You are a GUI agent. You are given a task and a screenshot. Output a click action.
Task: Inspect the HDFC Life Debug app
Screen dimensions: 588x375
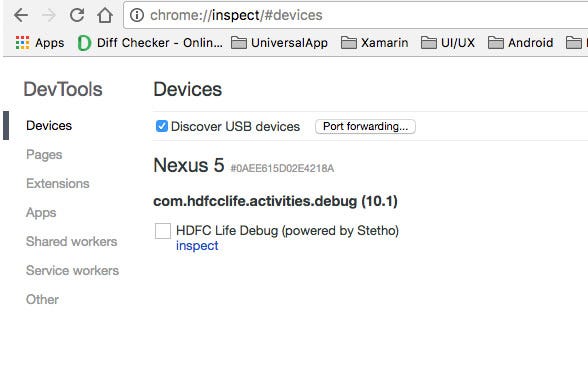tap(197, 246)
